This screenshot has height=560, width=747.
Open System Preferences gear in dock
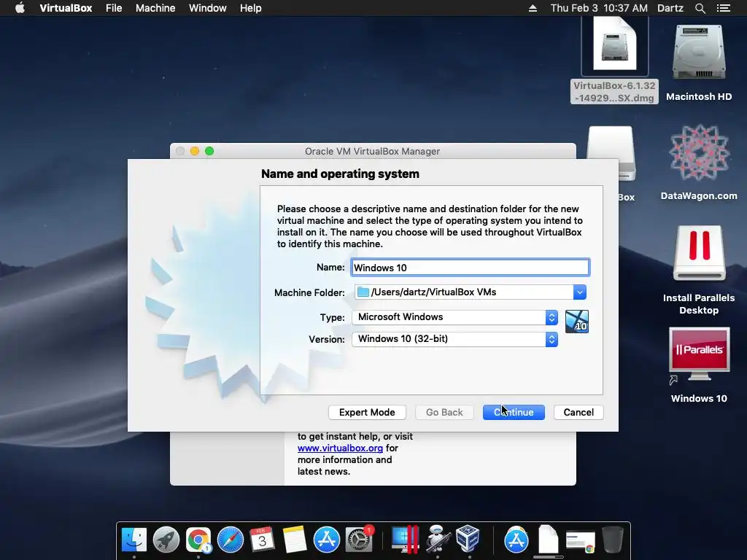(x=359, y=540)
